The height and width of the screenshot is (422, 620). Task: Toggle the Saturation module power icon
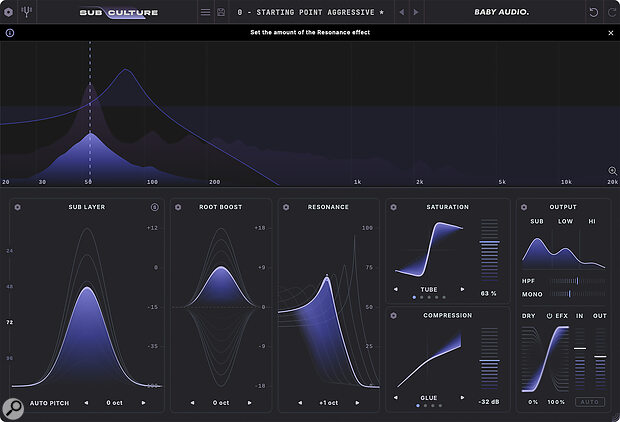[x=393, y=207]
